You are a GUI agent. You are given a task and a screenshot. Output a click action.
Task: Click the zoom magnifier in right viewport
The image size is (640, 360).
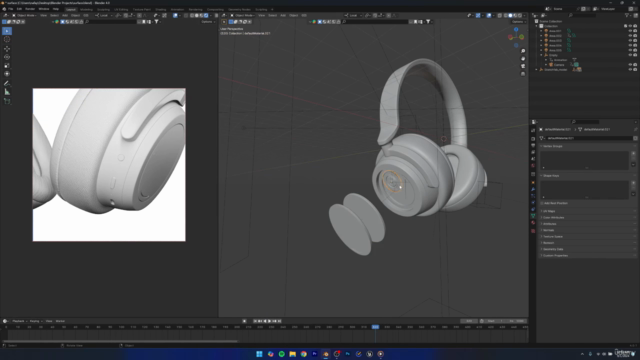click(523, 51)
